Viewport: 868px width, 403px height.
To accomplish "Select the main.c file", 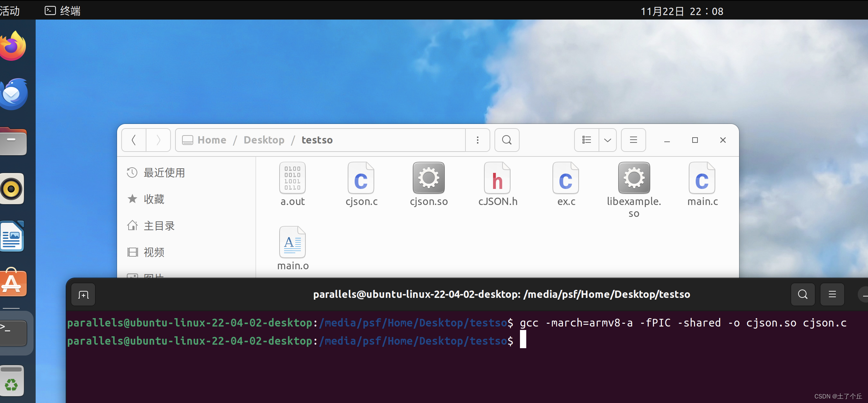I will (x=702, y=184).
